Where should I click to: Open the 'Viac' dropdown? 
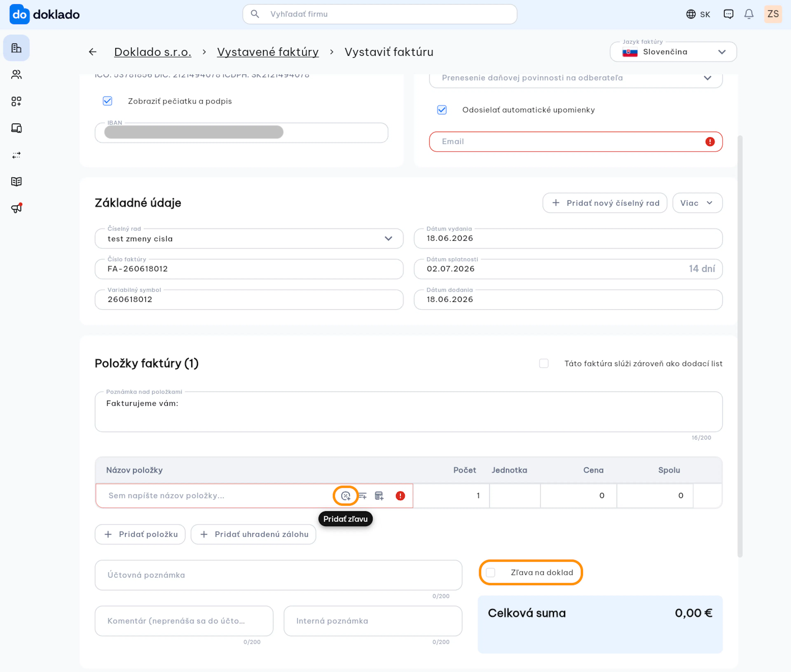697,203
